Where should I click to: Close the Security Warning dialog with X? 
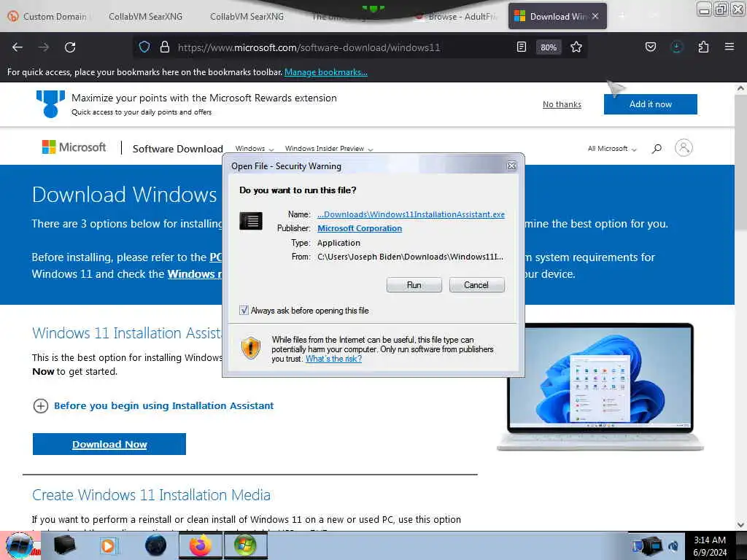(x=511, y=166)
